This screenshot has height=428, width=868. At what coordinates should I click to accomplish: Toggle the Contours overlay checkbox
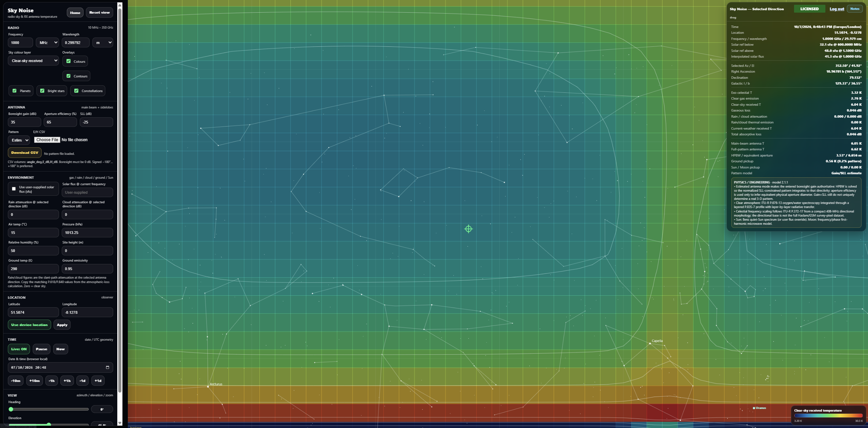pos(69,76)
